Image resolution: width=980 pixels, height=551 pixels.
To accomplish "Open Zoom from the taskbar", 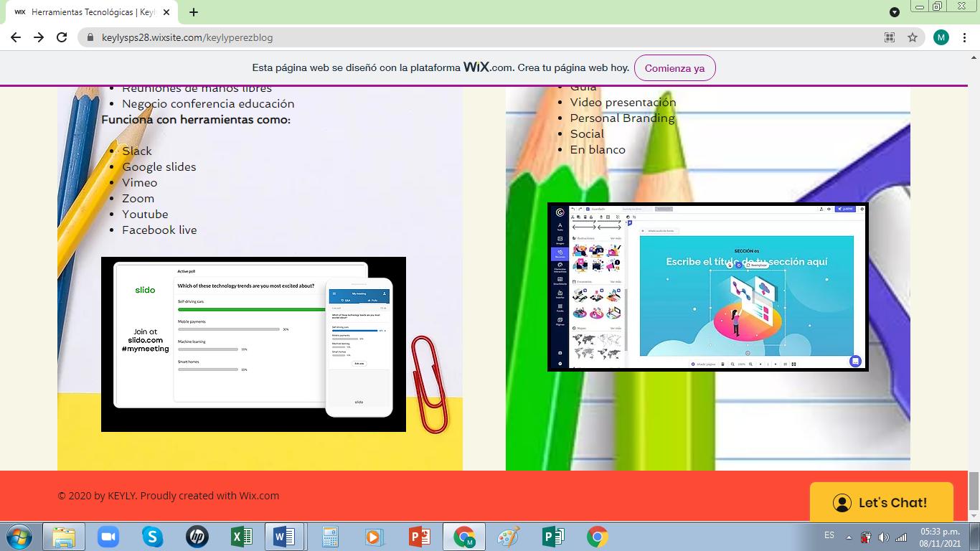I will click(108, 537).
